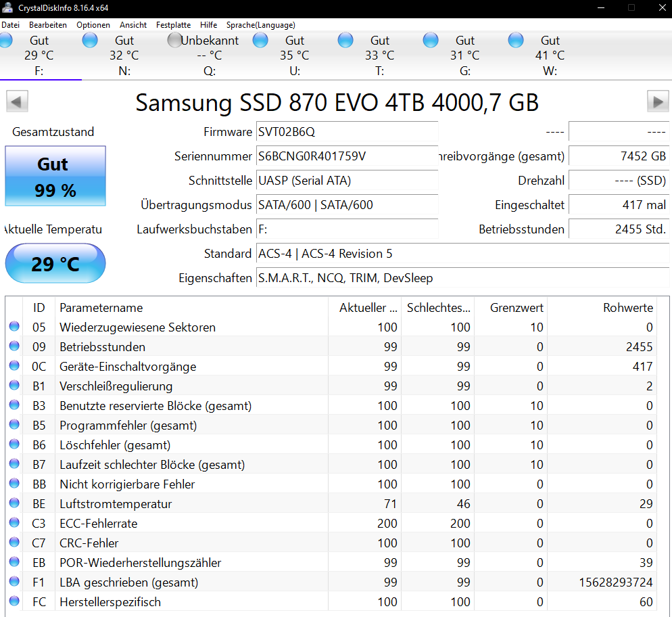Select the T: 33 °C drive tab

(x=380, y=55)
